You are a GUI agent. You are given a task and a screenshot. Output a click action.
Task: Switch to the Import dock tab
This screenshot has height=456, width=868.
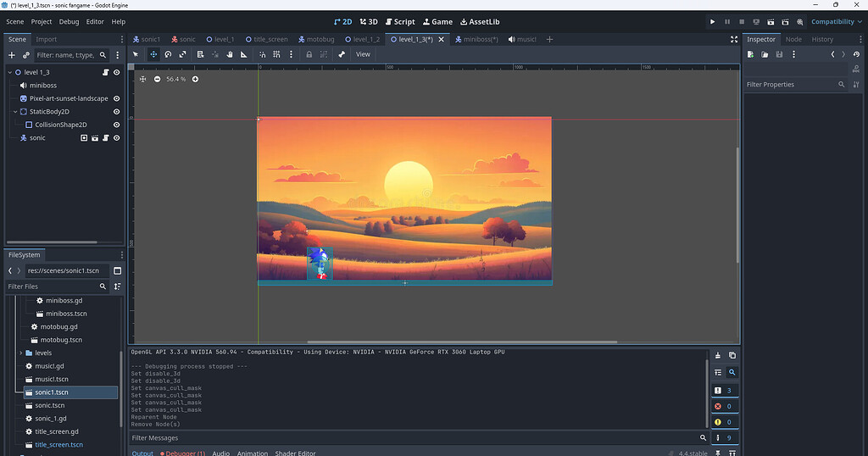point(47,39)
